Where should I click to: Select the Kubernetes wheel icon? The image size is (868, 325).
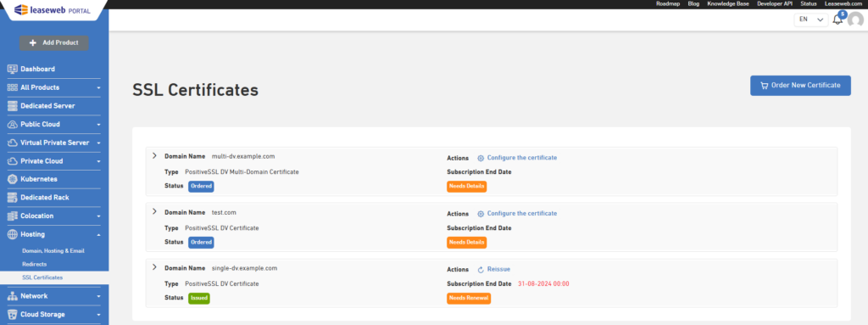point(13,179)
